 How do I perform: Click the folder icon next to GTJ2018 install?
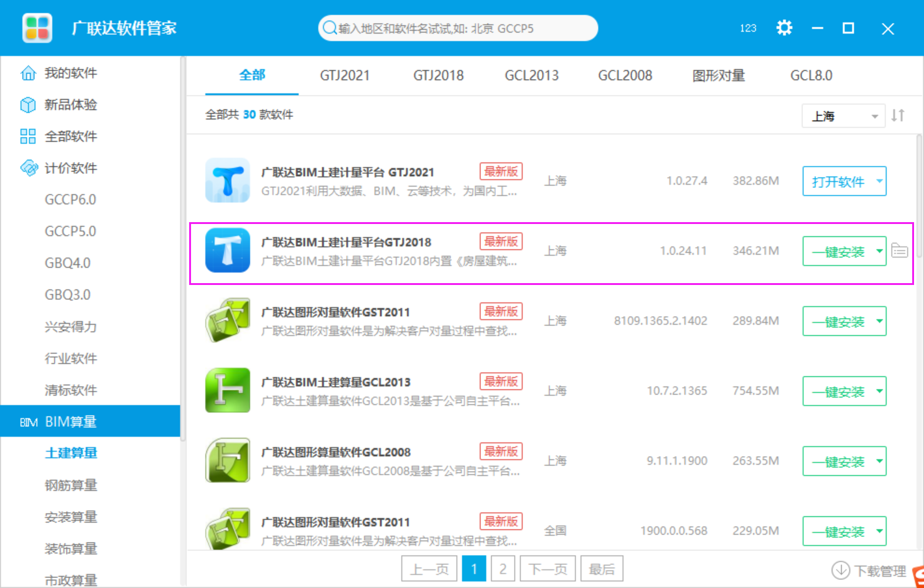tap(900, 250)
